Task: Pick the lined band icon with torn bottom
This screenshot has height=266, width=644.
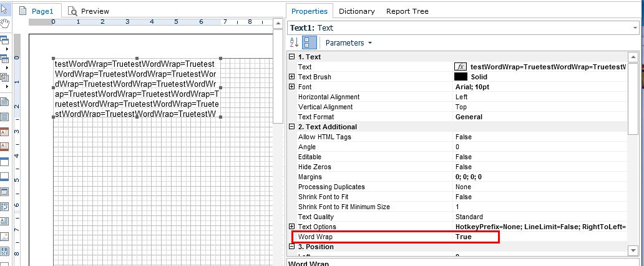Action: click(4, 117)
